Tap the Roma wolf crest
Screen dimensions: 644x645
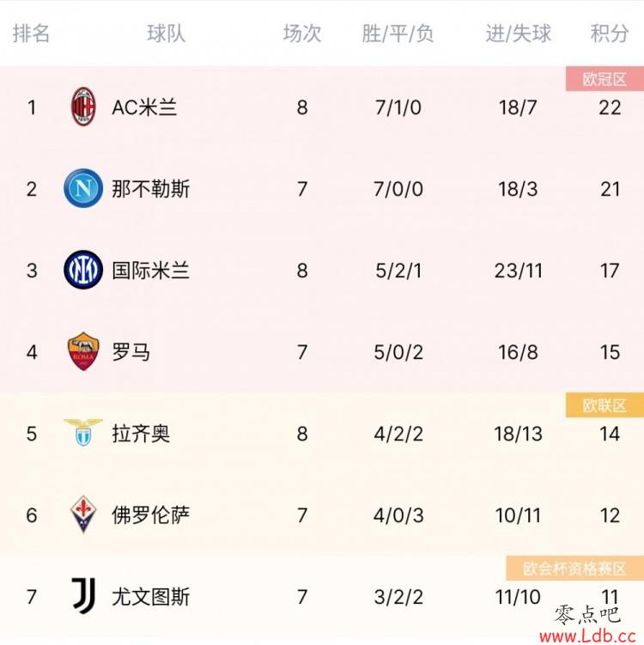83,351
